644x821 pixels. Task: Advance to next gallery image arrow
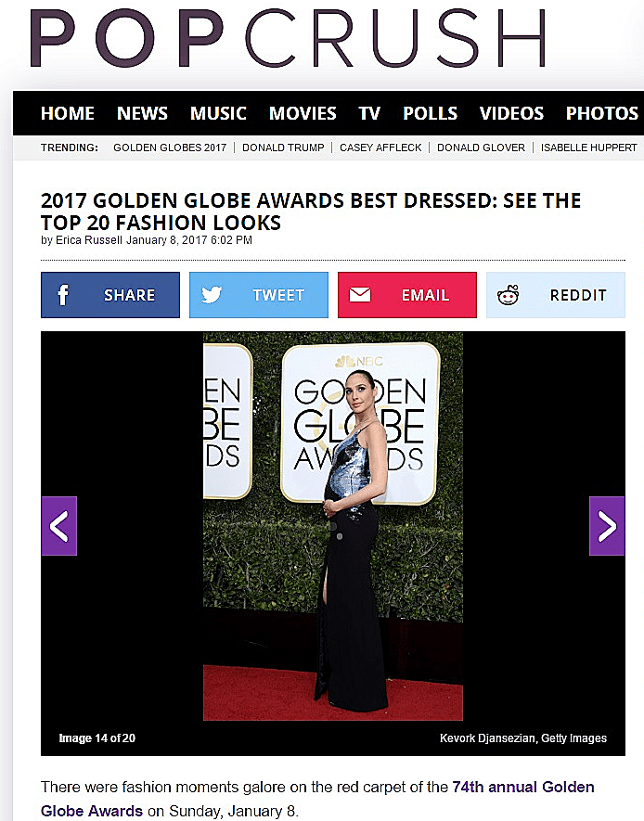click(x=607, y=526)
